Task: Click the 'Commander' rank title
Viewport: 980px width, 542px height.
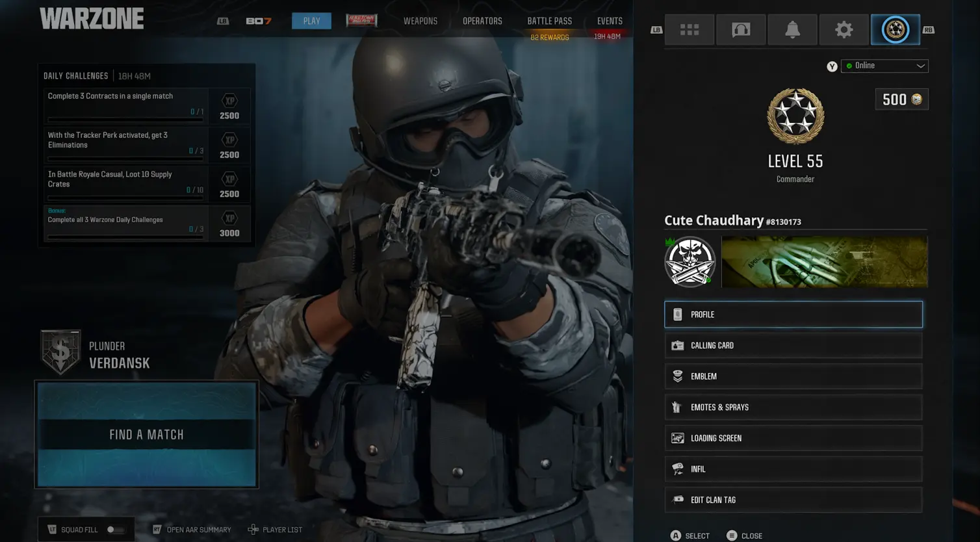Action: coord(795,179)
